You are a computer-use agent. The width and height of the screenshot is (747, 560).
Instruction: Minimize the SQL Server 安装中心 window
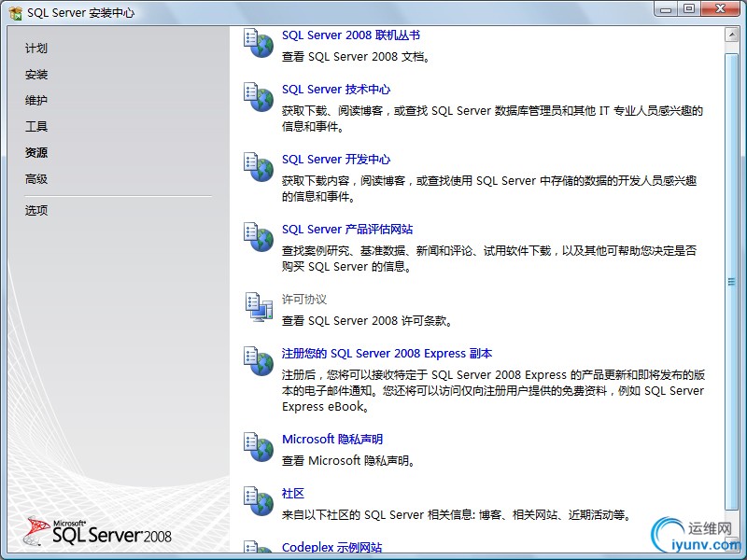coord(666,9)
